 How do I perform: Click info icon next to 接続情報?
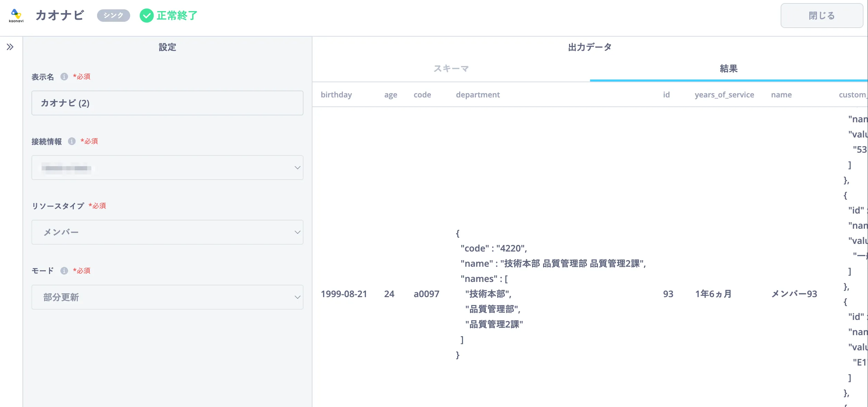pyautogui.click(x=72, y=141)
